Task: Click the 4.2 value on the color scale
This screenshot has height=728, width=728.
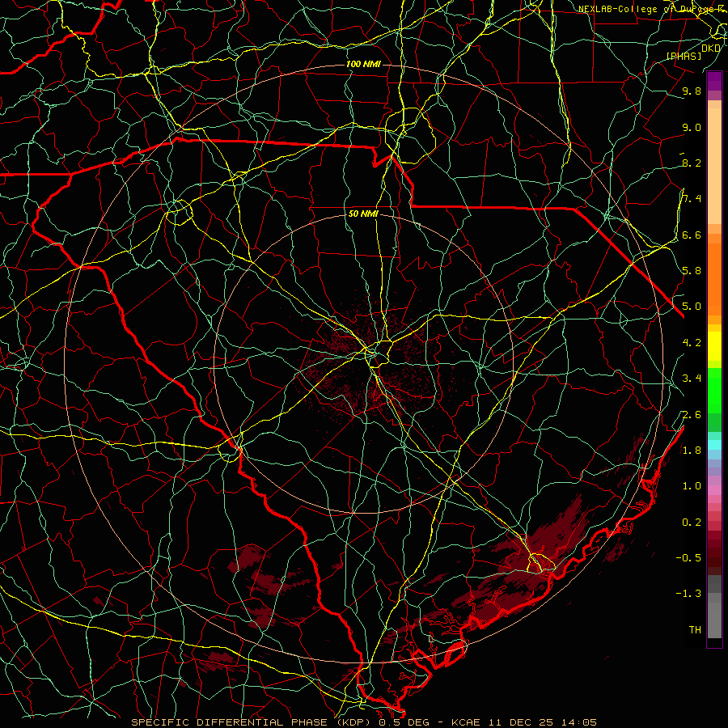Action: (692, 343)
